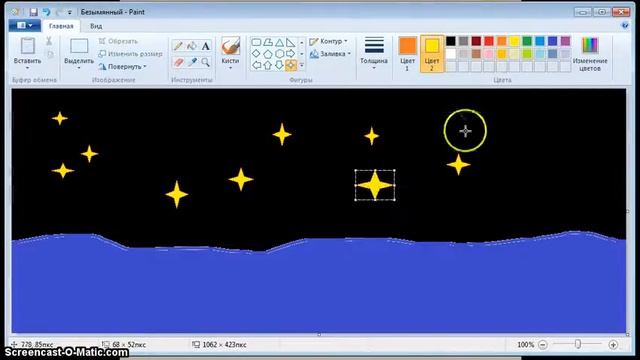Pick the lime color swatch
Viewport: 640px width, 360px height.
coord(527,53)
